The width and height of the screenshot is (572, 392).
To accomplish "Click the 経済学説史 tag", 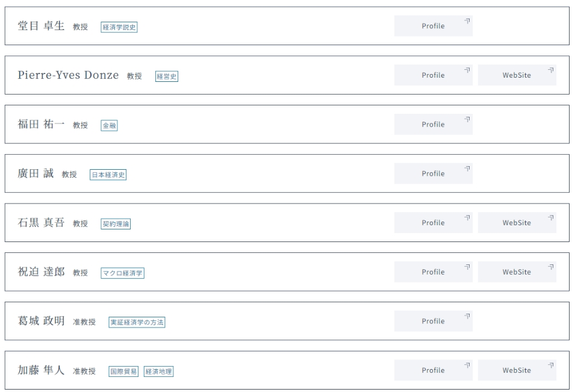I will tap(119, 27).
